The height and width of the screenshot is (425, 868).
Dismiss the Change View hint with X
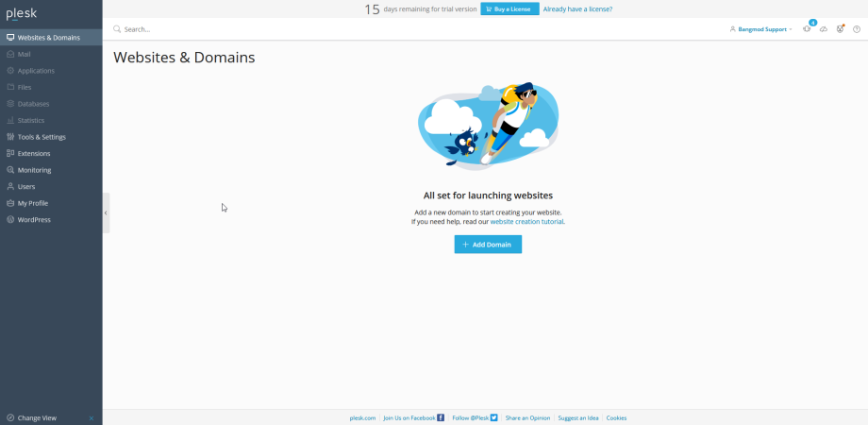pos(92,418)
